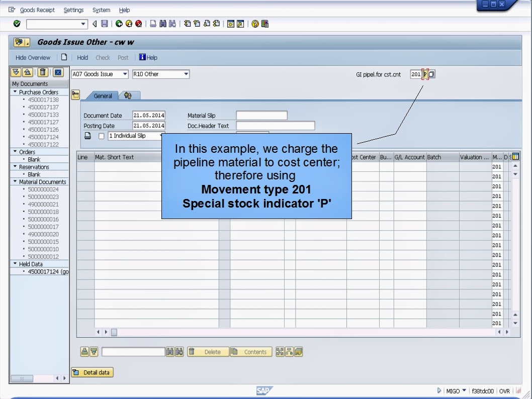Screen dimensions: 532x399
Task: Click the Find binoculars icon
Action: [163, 24]
